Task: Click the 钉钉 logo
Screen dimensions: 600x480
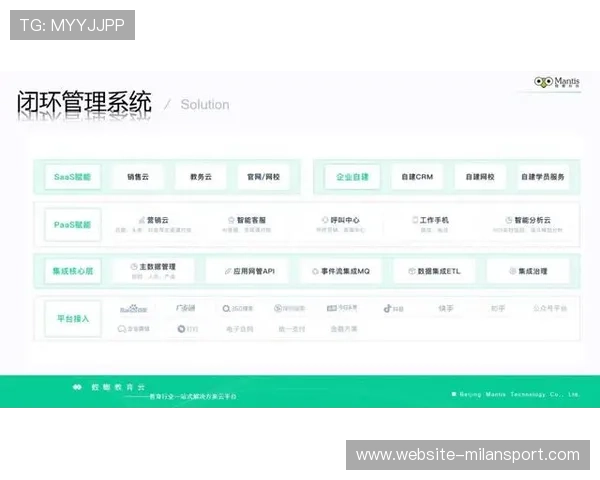Action: pos(188,329)
